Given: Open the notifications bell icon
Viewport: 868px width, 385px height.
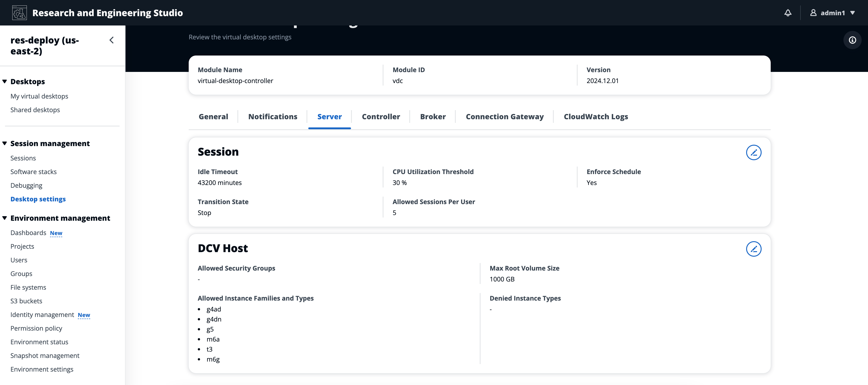Looking at the screenshot, I should click(788, 13).
